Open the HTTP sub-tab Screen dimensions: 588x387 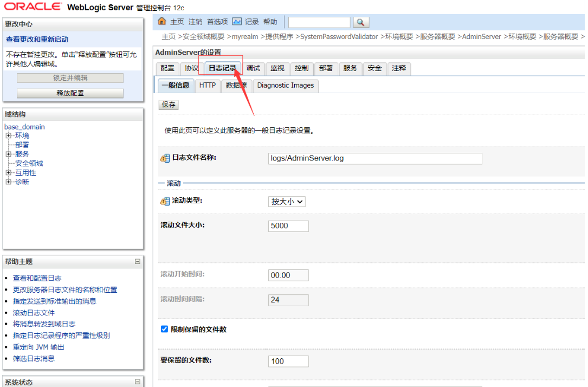pyautogui.click(x=207, y=86)
